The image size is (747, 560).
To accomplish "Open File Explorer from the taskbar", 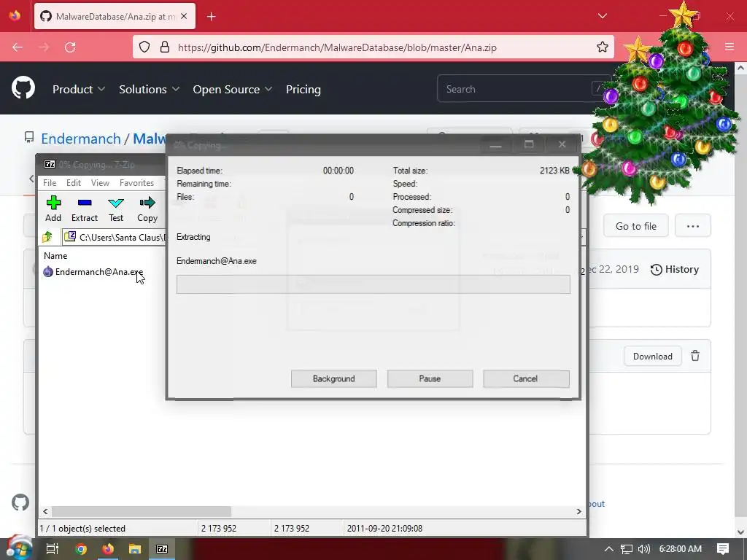I will (135, 549).
